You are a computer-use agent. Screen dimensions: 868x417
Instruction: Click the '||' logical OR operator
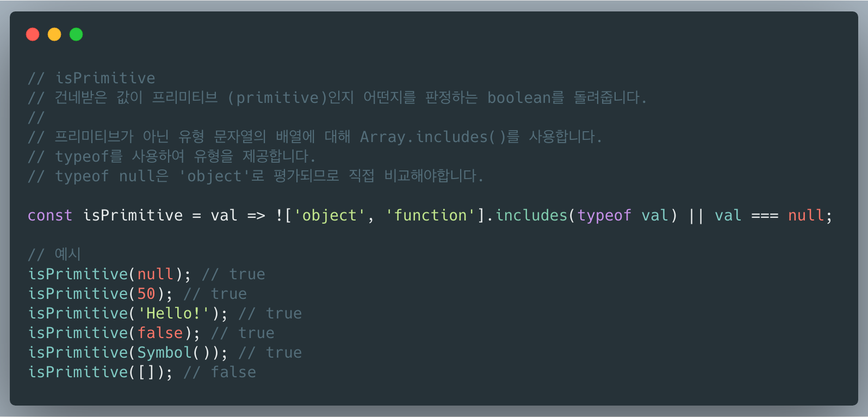coord(696,216)
